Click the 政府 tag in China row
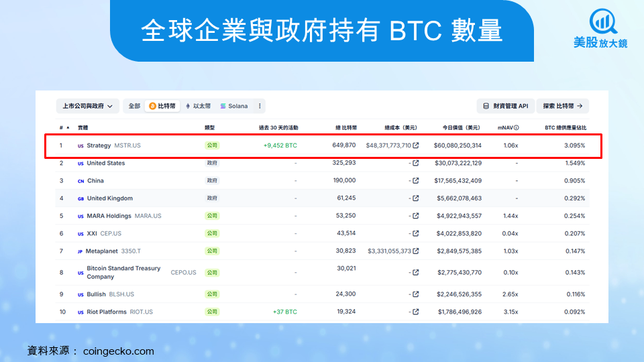 pyautogui.click(x=212, y=180)
